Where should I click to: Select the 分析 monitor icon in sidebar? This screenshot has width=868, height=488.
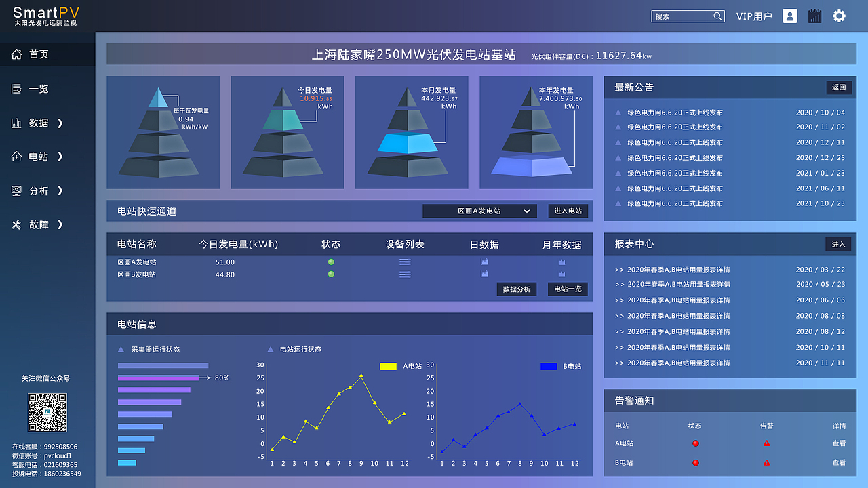tap(15, 190)
